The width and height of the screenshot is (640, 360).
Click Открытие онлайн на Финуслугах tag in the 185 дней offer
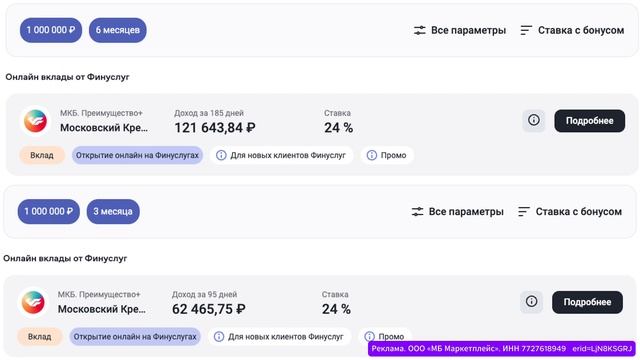(137, 156)
